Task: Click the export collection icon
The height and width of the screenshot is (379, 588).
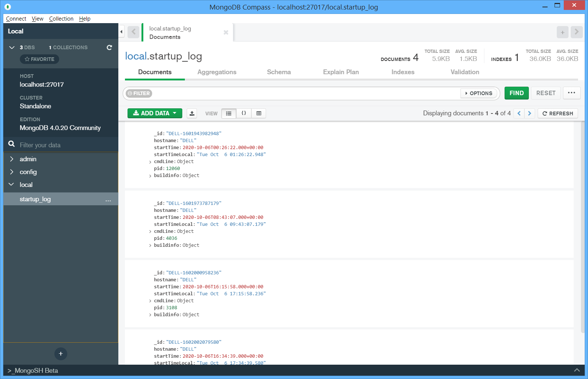Action: pos(192,113)
